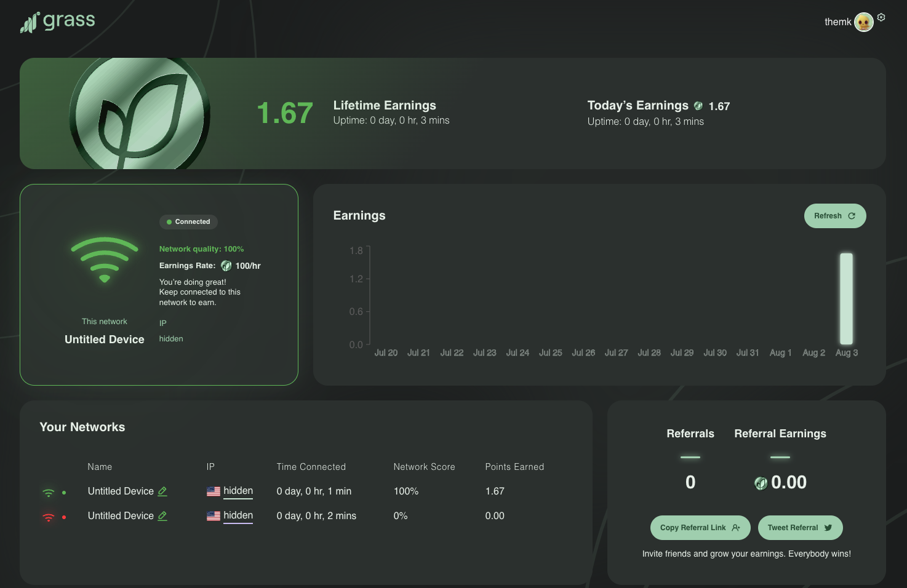Viewport: 907px width, 588px height.
Task: Click hidden IP in the device card
Action: click(x=171, y=339)
